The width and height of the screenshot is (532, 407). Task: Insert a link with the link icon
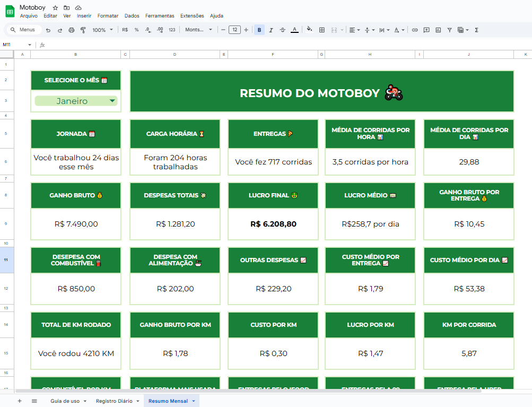[414, 30]
